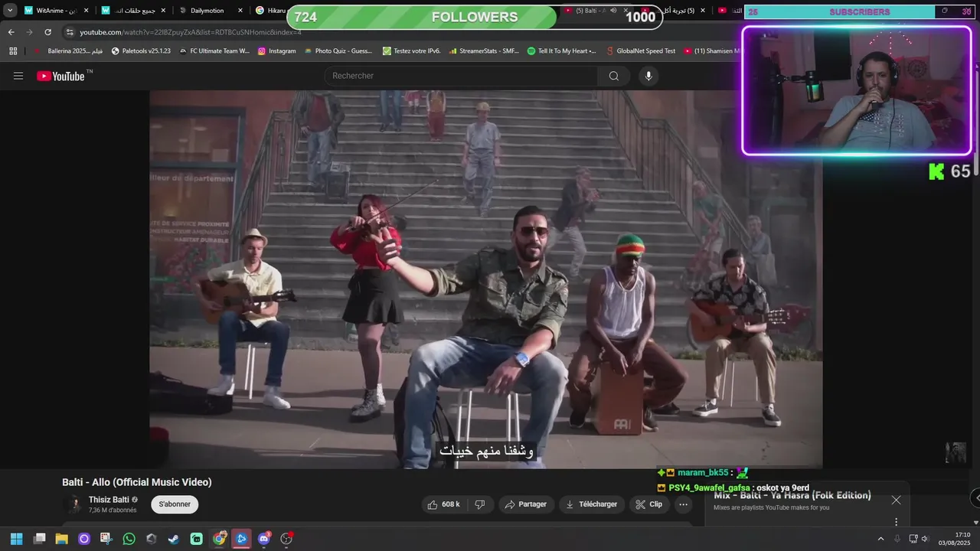
Task: Click the search magnifier button
Action: point(613,76)
